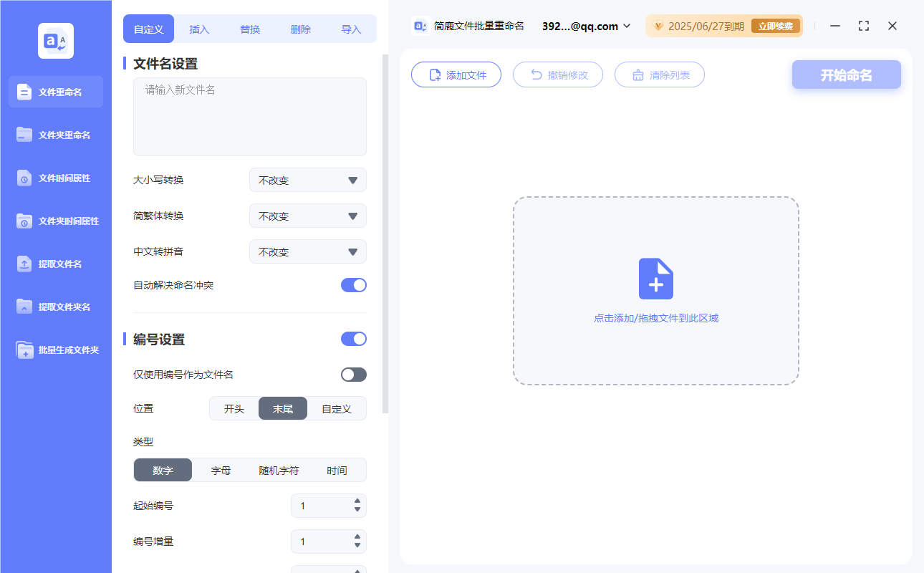Switch to the 导入 tab
The height and width of the screenshot is (573, 924).
click(352, 29)
